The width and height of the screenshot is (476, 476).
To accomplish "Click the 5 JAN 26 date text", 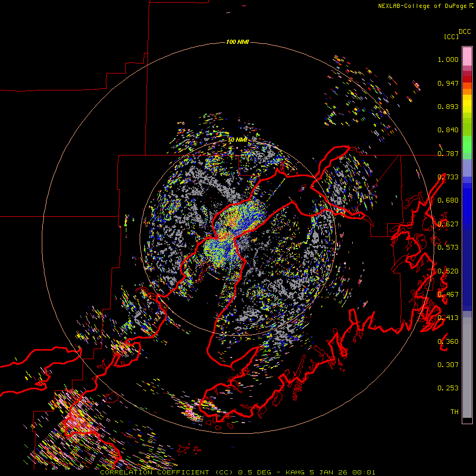I will pyautogui.click(x=329, y=472).
